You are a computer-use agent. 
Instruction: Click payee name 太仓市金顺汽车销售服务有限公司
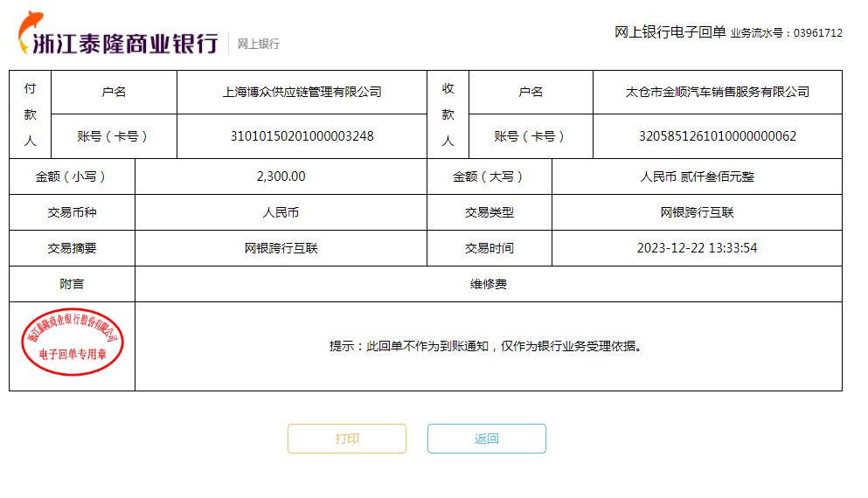[718, 92]
